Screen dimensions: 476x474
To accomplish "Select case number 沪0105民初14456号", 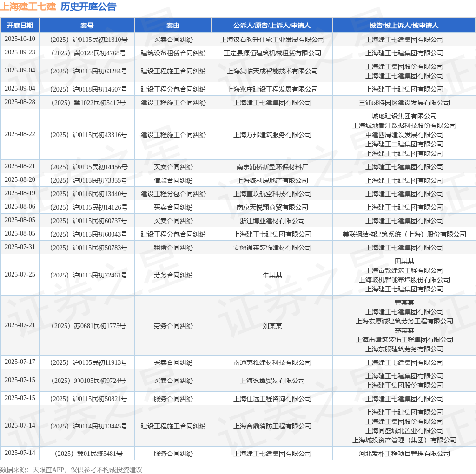I will pos(89,167).
